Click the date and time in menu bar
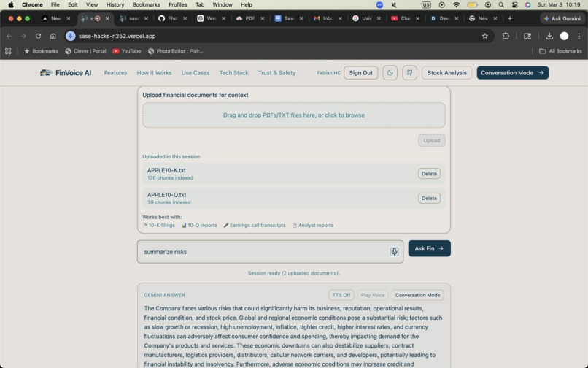Image resolution: width=588 pixels, height=368 pixels. pyautogui.click(x=558, y=5)
